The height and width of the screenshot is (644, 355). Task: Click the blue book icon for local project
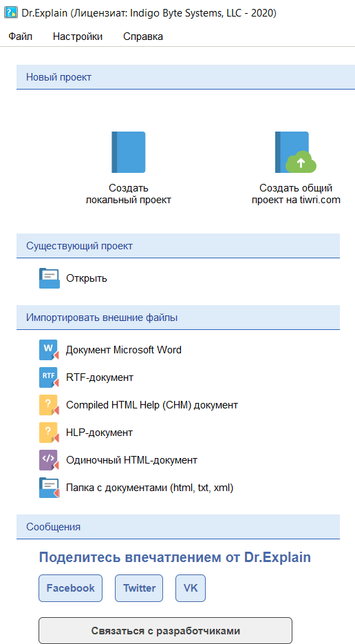point(129,152)
